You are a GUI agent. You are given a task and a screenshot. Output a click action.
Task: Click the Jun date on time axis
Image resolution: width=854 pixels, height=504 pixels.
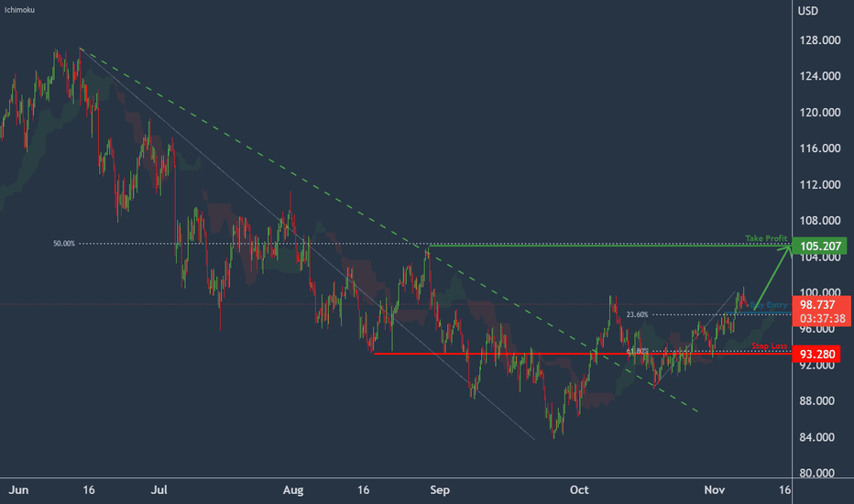coord(18,490)
